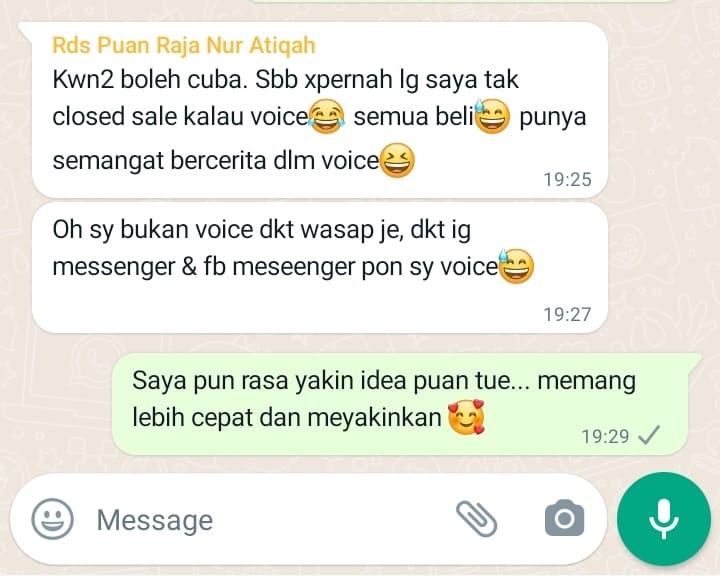
Task: Tap the 19:25 timestamp
Action: point(568,180)
